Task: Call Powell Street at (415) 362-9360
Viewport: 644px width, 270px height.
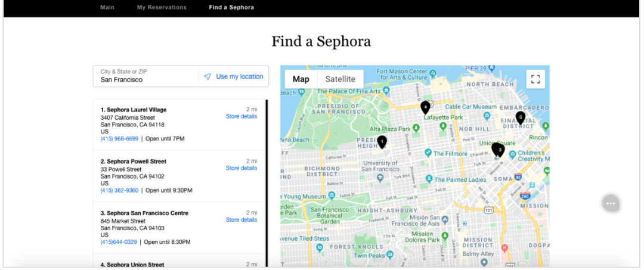Action: (x=119, y=190)
